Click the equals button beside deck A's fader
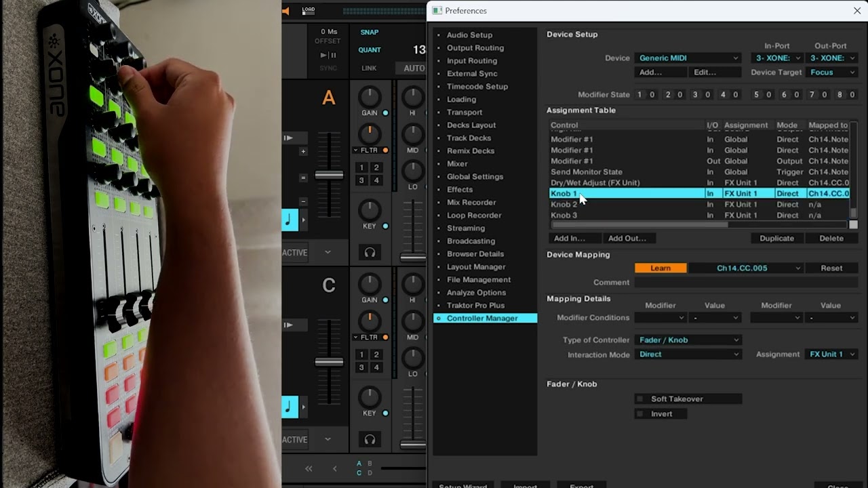 (x=303, y=178)
